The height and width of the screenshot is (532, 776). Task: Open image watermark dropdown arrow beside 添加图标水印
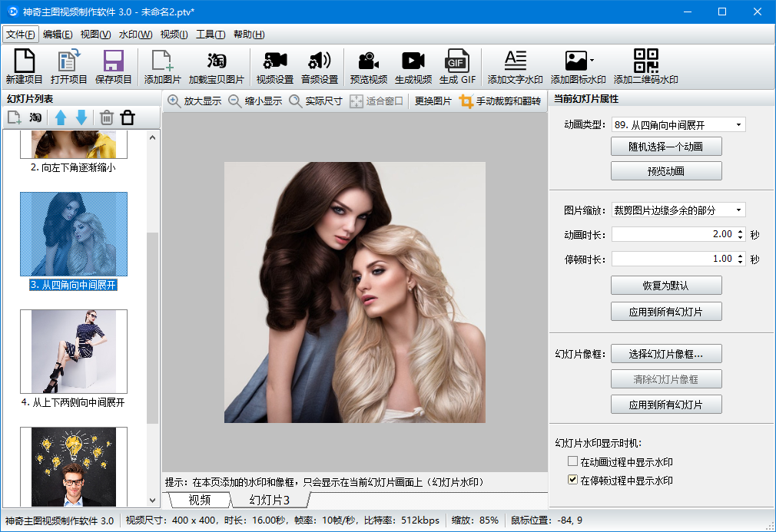coord(592,61)
